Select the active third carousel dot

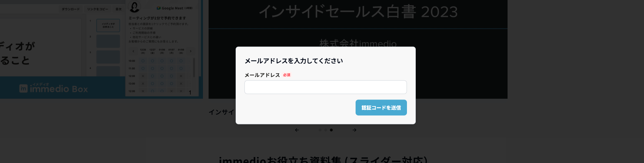click(331, 130)
